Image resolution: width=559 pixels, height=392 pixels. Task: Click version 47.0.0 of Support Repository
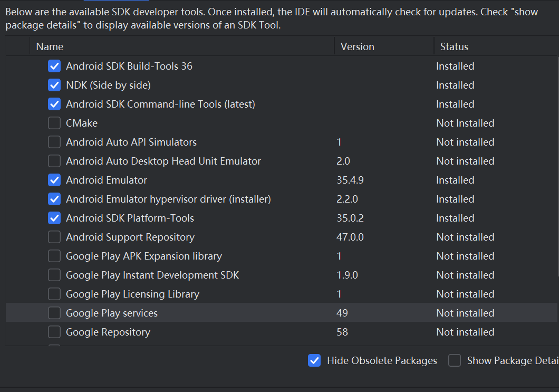point(350,237)
